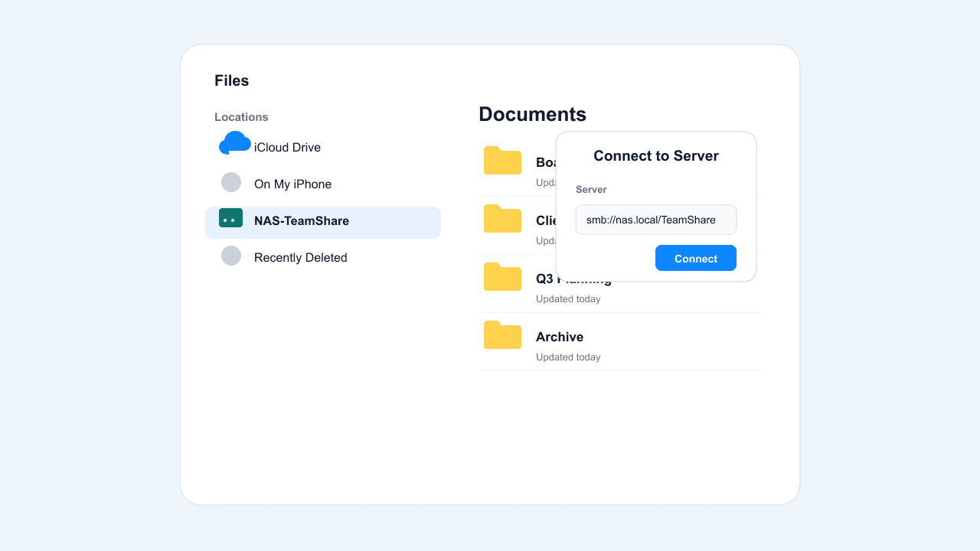Click the folder icon beside Clie… row
Screen dimensions: 980x551
(502, 219)
